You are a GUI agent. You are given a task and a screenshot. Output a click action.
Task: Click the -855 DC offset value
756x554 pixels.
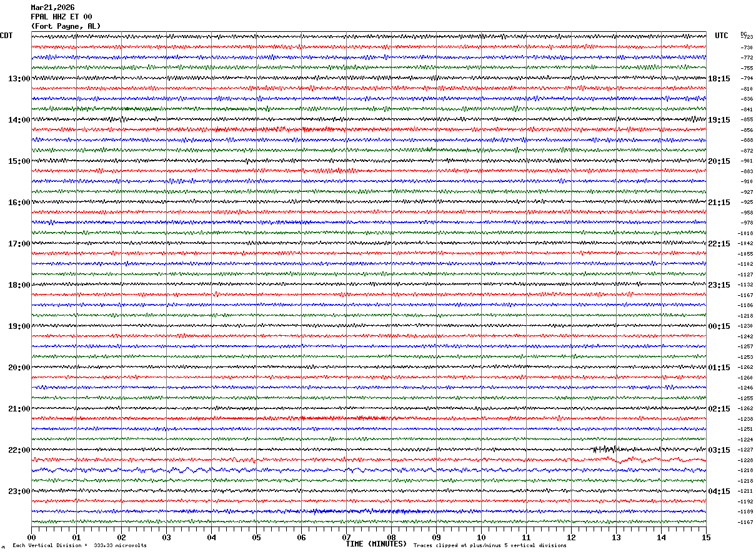(x=746, y=119)
